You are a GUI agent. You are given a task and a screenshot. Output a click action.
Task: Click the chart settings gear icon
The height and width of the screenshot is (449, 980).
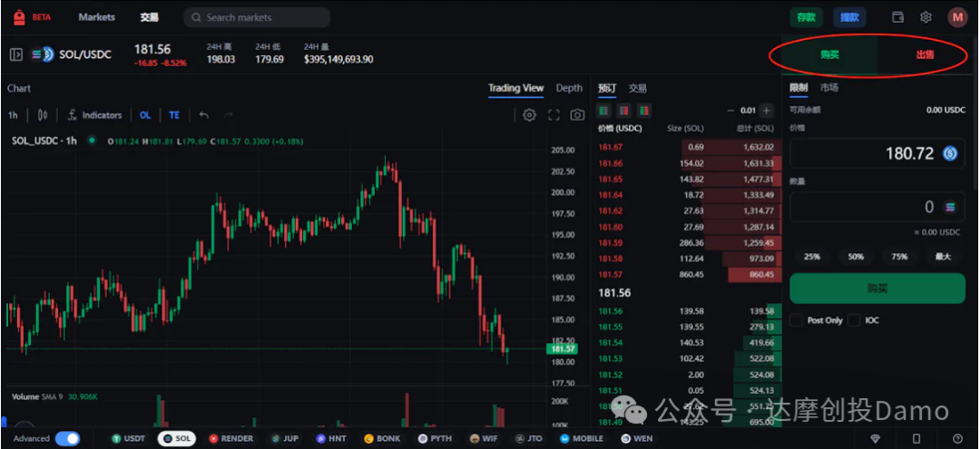pyautogui.click(x=529, y=115)
